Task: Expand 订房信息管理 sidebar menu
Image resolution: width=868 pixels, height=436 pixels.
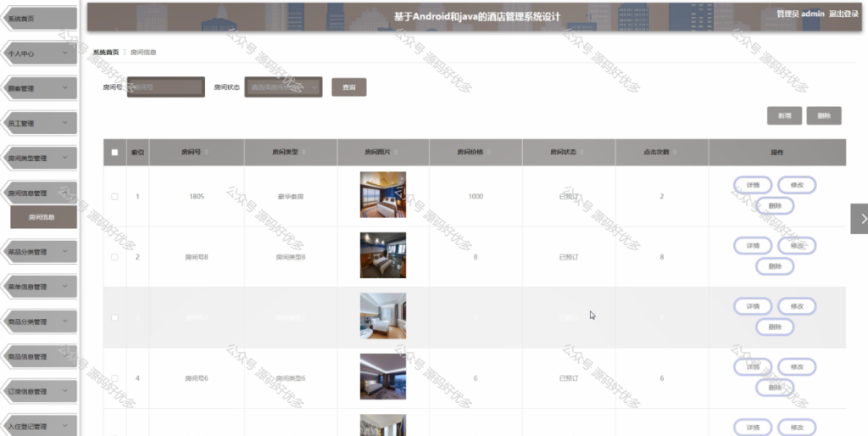Action: point(39,391)
